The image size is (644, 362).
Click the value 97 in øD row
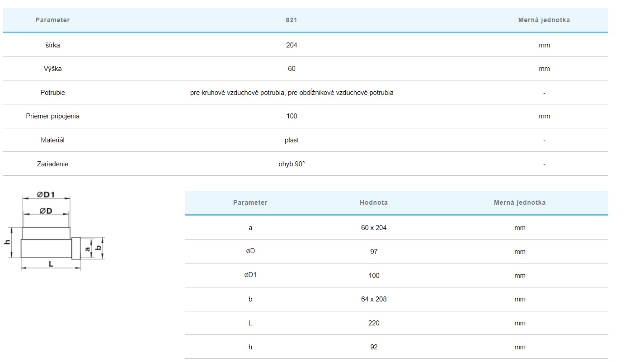(x=374, y=252)
